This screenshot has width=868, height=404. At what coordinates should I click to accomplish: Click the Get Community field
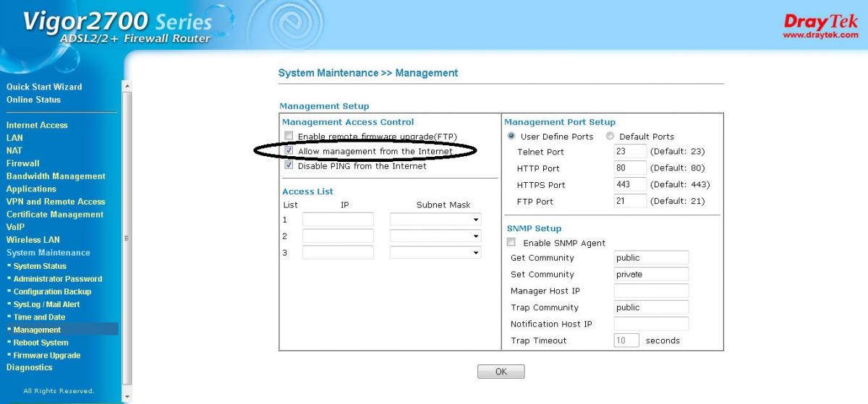(x=651, y=257)
